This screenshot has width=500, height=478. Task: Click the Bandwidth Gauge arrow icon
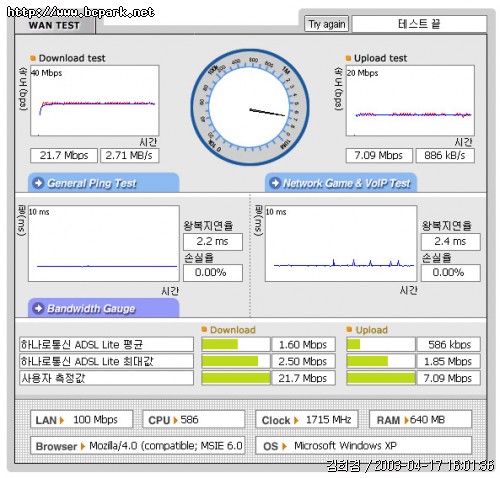coord(39,308)
